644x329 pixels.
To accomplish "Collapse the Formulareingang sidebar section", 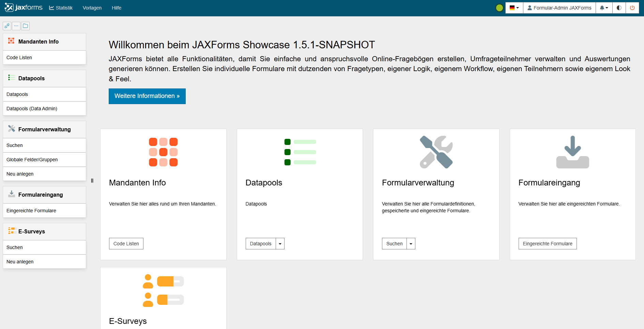I will click(44, 195).
